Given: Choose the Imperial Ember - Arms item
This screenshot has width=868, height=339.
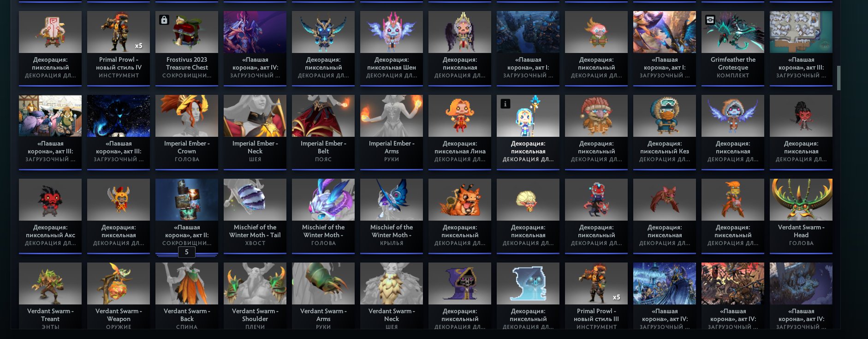Looking at the screenshot, I should (392, 132).
